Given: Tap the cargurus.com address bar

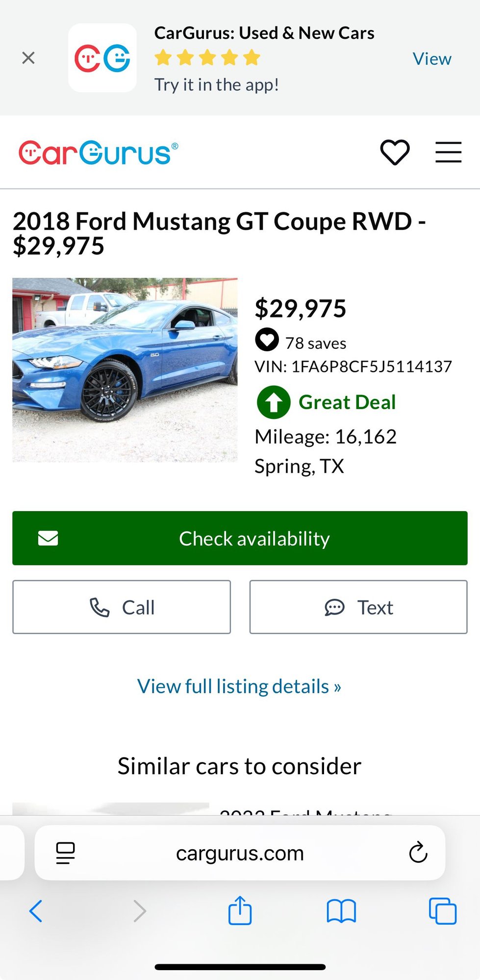Looking at the screenshot, I should [240, 853].
